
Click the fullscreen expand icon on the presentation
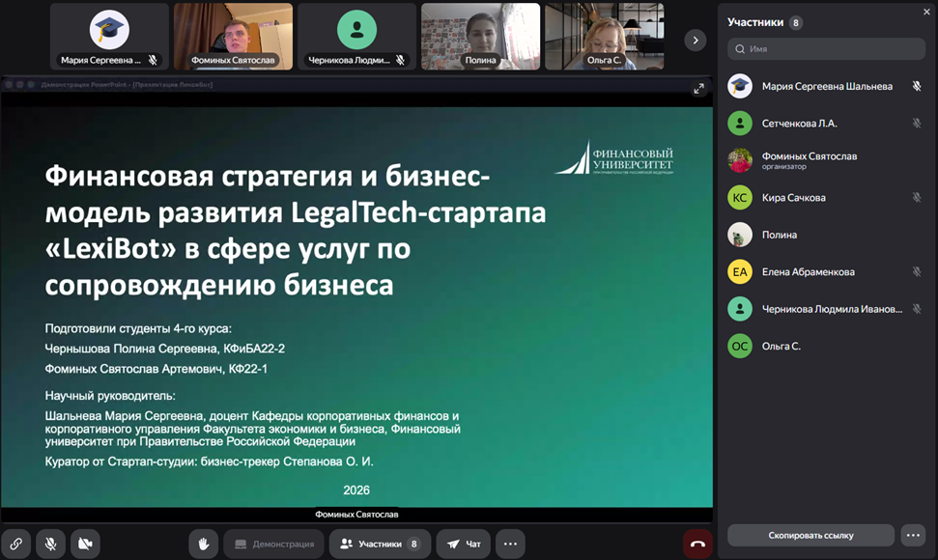tap(698, 89)
